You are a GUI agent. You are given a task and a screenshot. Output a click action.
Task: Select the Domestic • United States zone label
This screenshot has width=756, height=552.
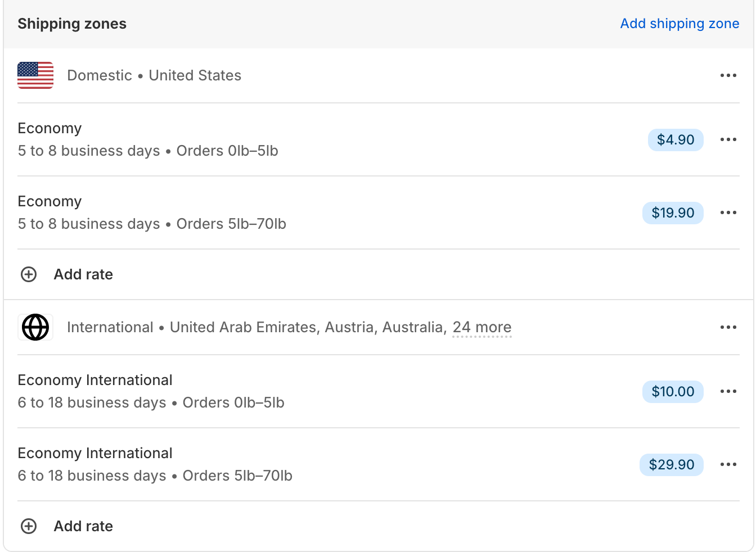[x=154, y=75]
